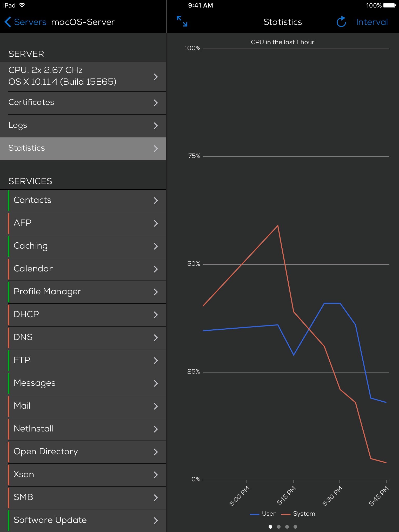399x532 pixels.
Task: Tap the chevron on AFP row
Action: coord(156,223)
